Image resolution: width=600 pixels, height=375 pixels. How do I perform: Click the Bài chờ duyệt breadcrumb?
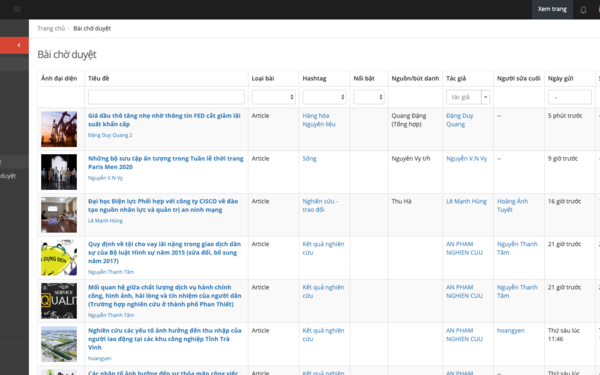tap(92, 28)
